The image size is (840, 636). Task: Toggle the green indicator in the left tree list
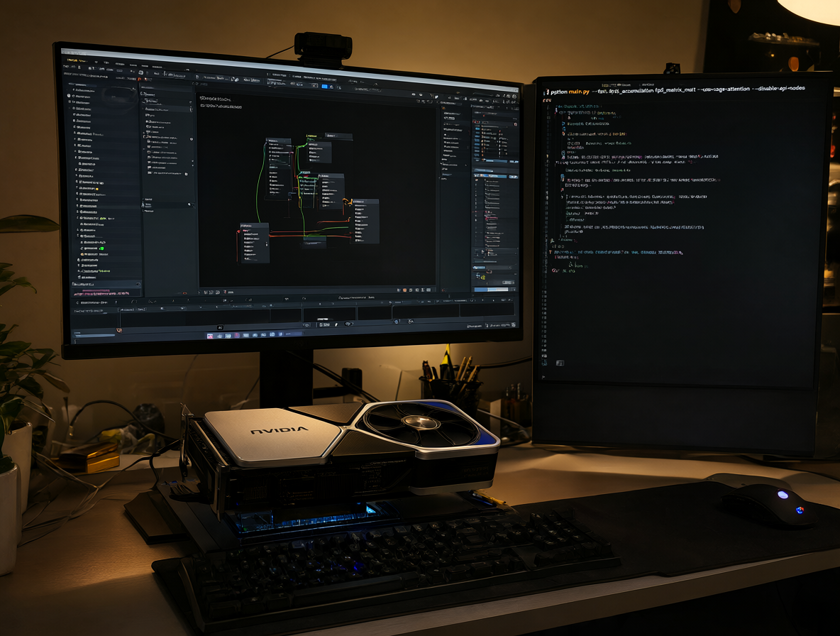click(101, 248)
